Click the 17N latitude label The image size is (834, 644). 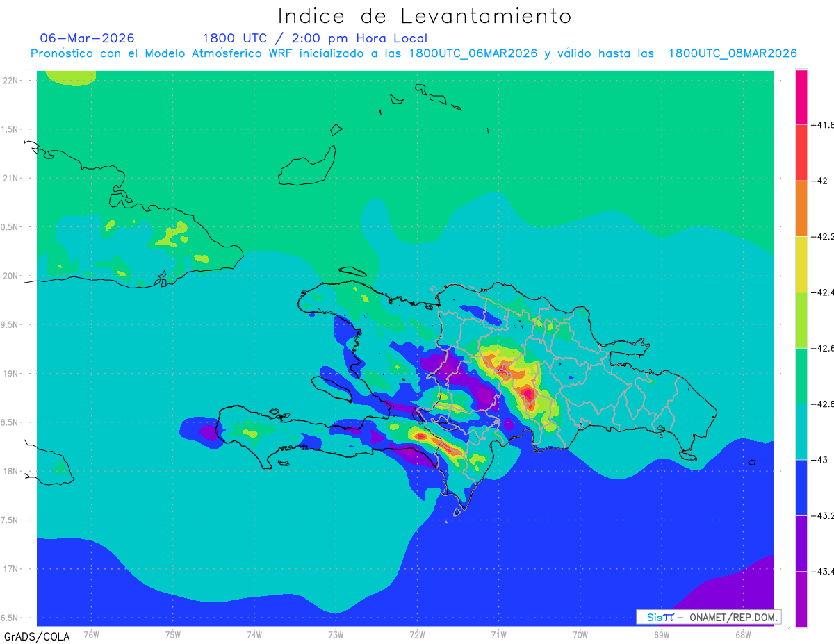12,570
